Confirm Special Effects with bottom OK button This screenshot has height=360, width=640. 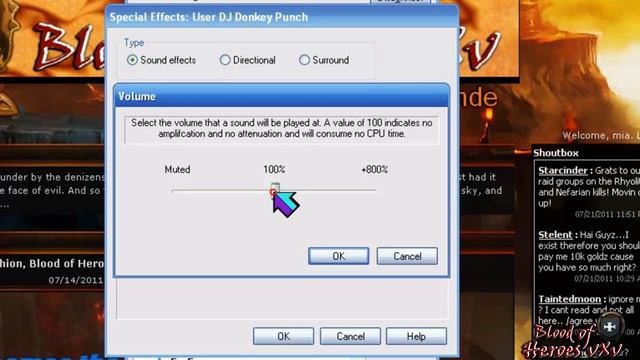coord(283,336)
